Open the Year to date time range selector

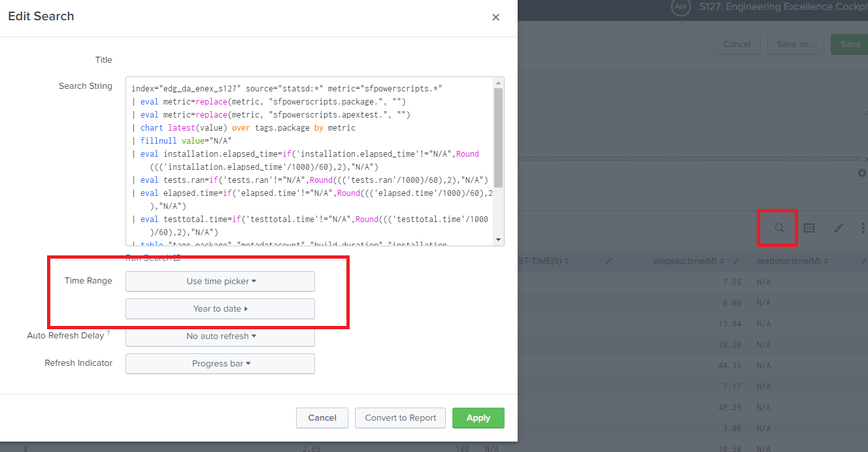pos(220,309)
